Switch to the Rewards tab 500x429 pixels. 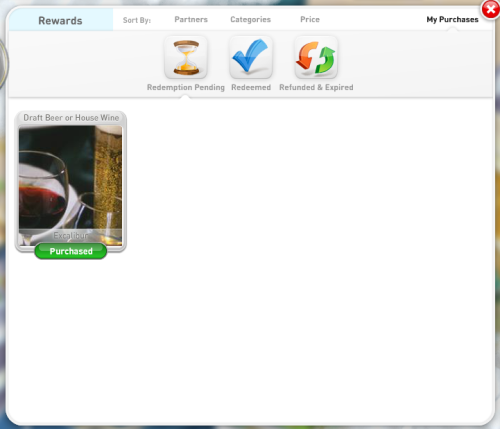[60, 20]
